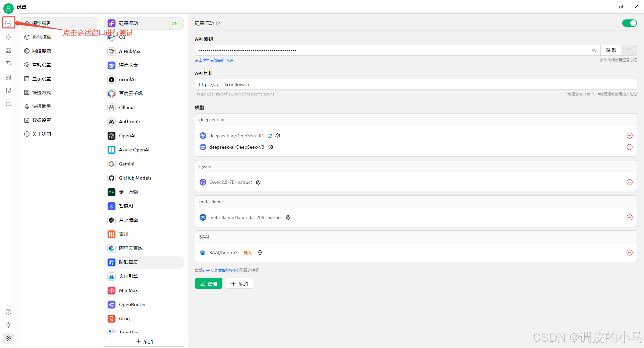This screenshot has height=348, width=644.
Task: Open the agents sparkle icon in sidebar
Action: 8,37
